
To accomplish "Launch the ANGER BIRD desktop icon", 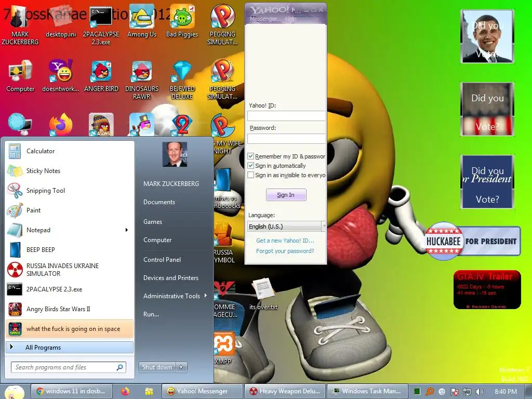I will tap(101, 76).
